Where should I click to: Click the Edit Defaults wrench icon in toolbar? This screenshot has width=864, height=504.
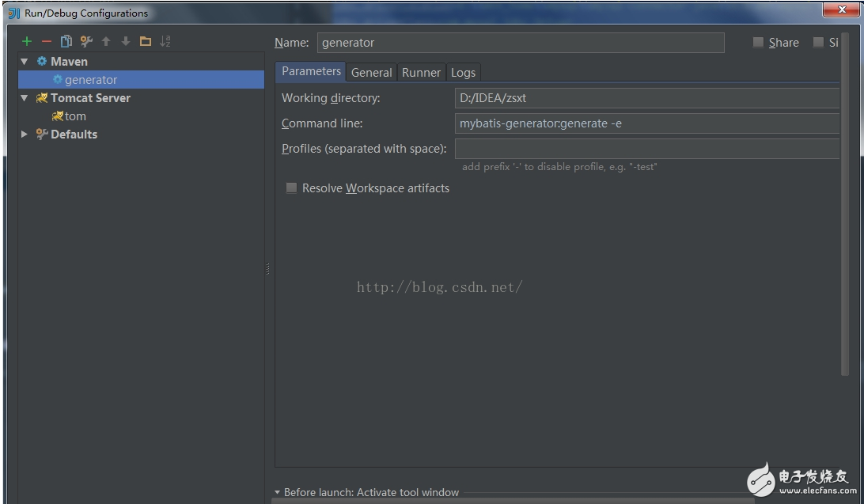(x=86, y=42)
